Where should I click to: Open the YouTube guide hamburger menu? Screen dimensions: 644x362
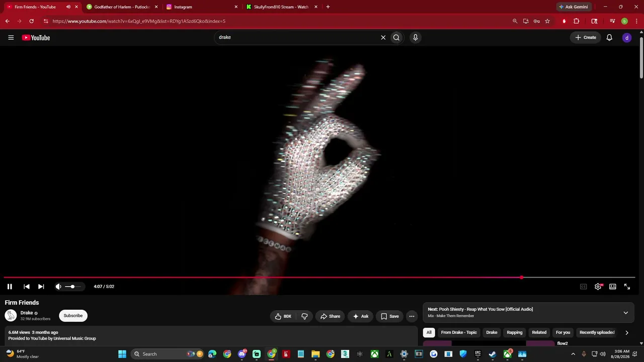tap(11, 38)
